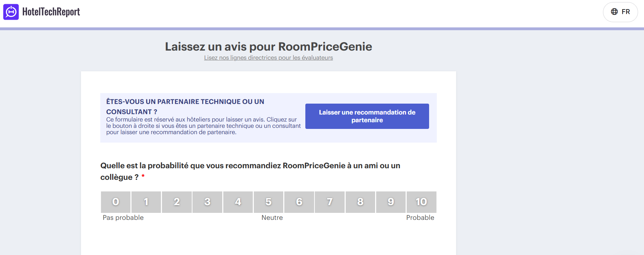644x255 pixels.
Task: Select the neutral rating 5
Action: click(269, 202)
